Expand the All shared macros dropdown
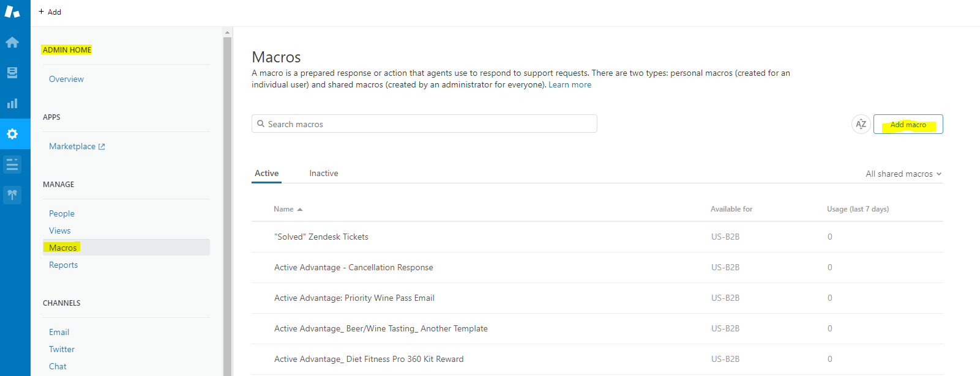The height and width of the screenshot is (376, 980). [x=903, y=174]
